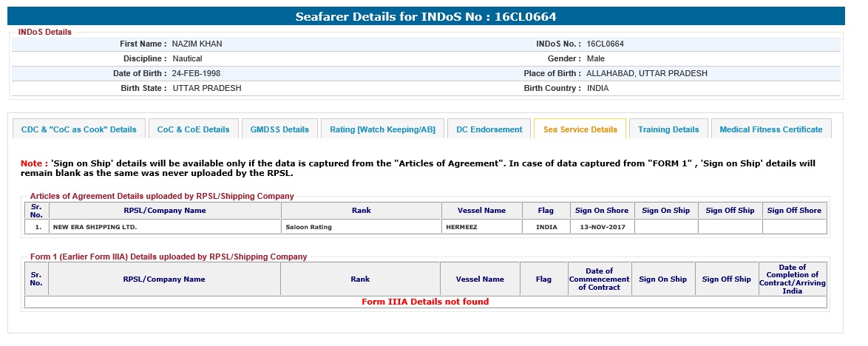Go to the DC Endorsement tab

489,129
